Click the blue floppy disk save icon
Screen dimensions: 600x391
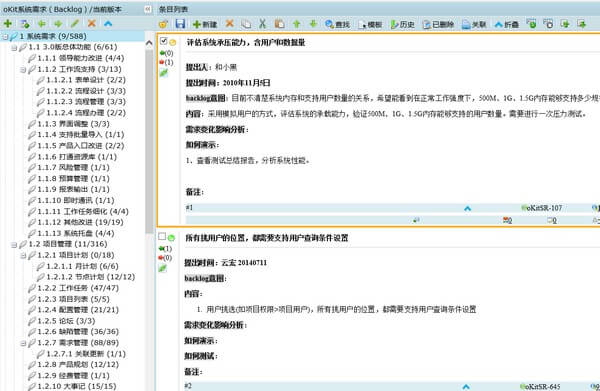(180, 24)
